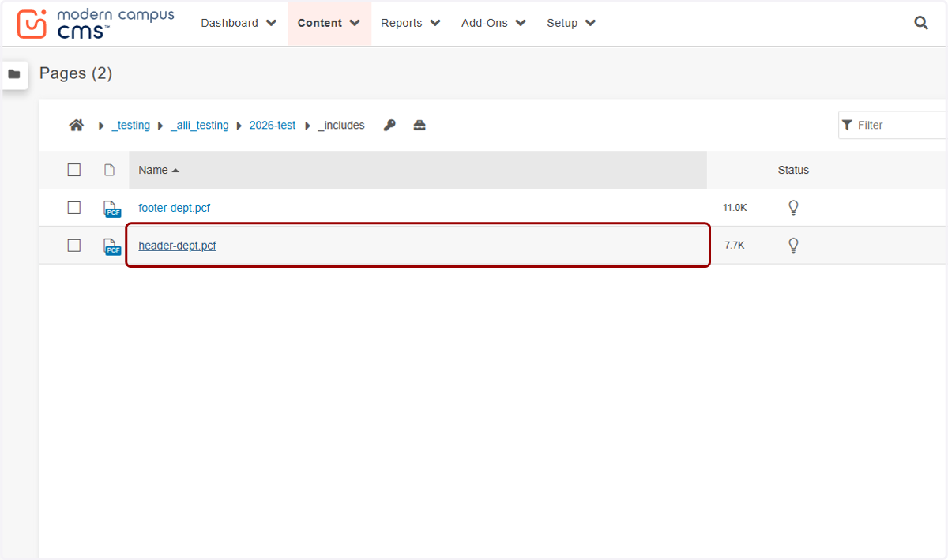This screenshot has height=560, width=948.
Task: Navigate to _alli_testing breadcrumb link
Action: tap(200, 125)
